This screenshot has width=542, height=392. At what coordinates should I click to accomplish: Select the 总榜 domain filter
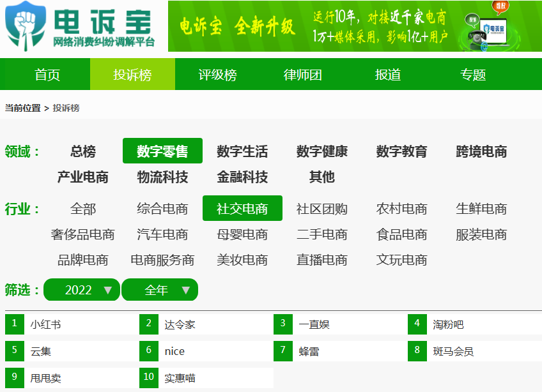(83, 151)
